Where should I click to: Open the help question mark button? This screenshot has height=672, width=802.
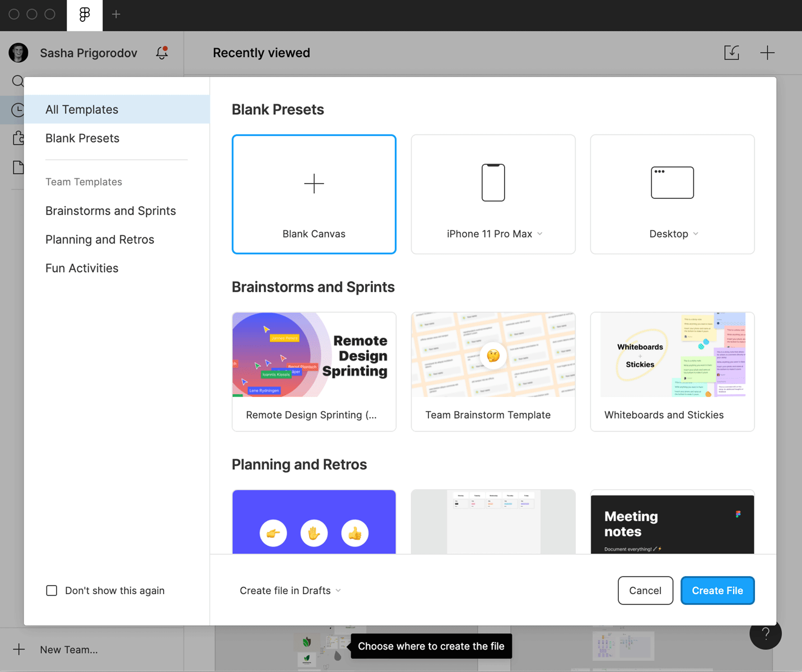pyautogui.click(x=766, y=633)
